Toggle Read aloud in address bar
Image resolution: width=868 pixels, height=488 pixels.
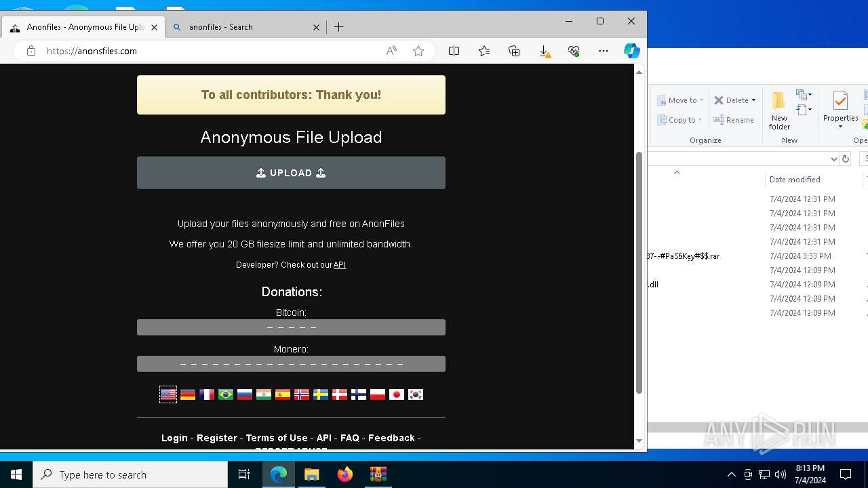click(x=391, y=51)
